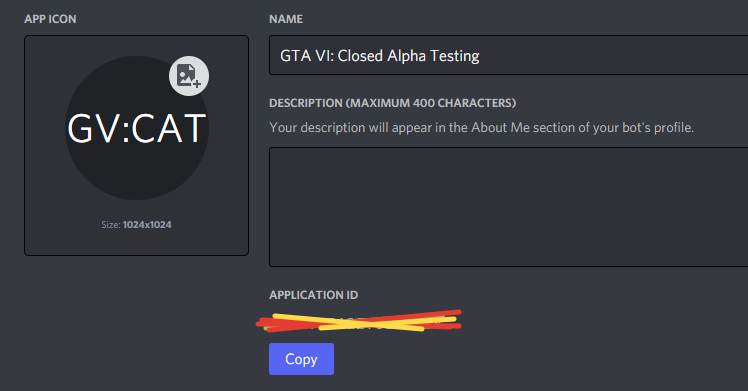Click the APPLICATION ID heading label
The image size is (748, 391).
(x=313, y=295)
